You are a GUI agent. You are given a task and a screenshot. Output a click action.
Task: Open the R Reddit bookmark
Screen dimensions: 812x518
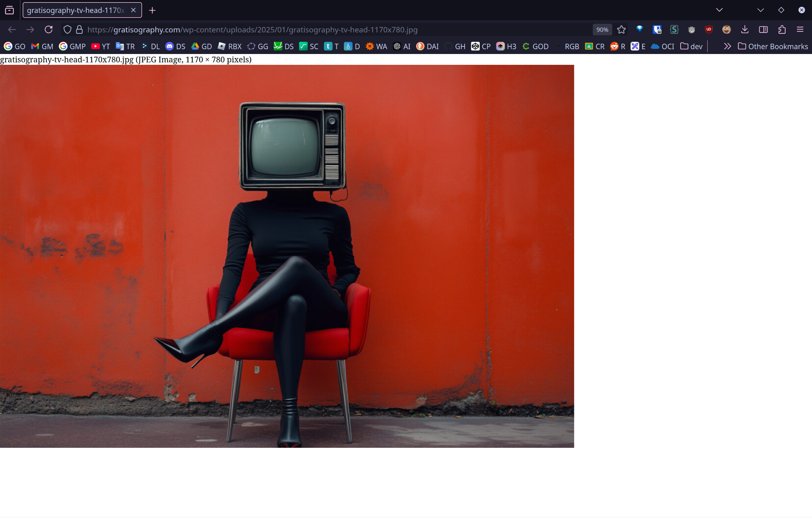[x=618, y=46]
